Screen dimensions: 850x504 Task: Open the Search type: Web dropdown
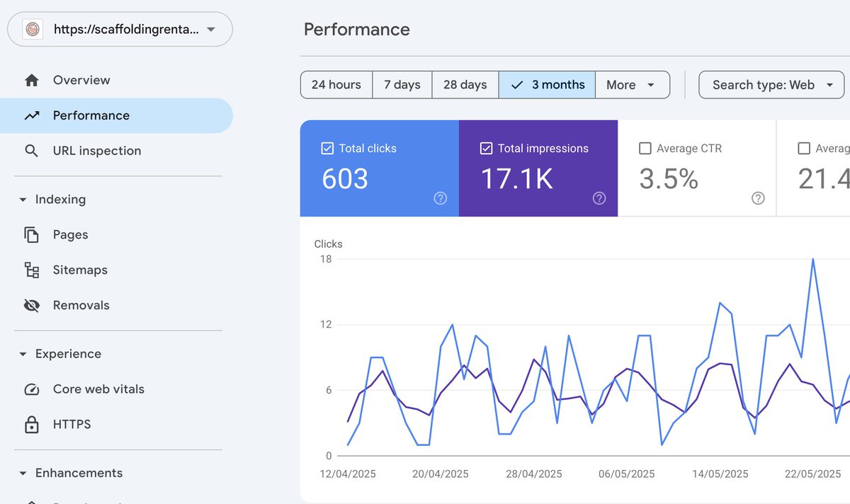tap(771, 84)
